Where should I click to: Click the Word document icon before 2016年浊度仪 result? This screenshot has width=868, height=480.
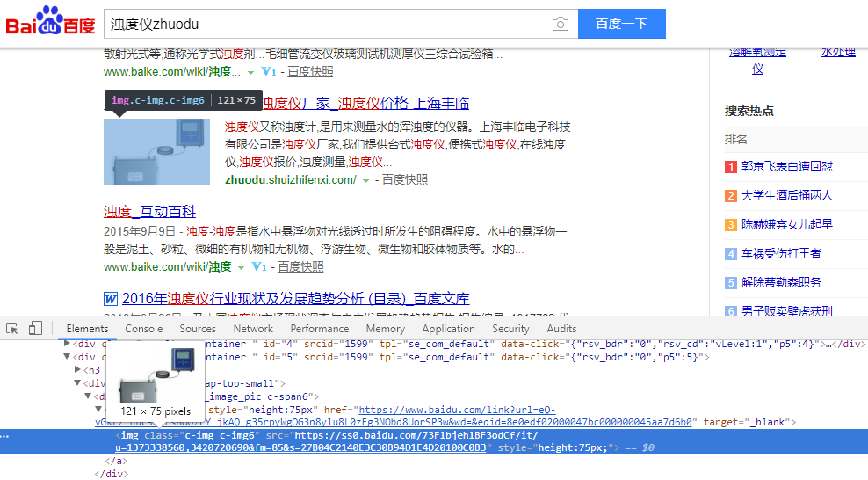(111, 299)
